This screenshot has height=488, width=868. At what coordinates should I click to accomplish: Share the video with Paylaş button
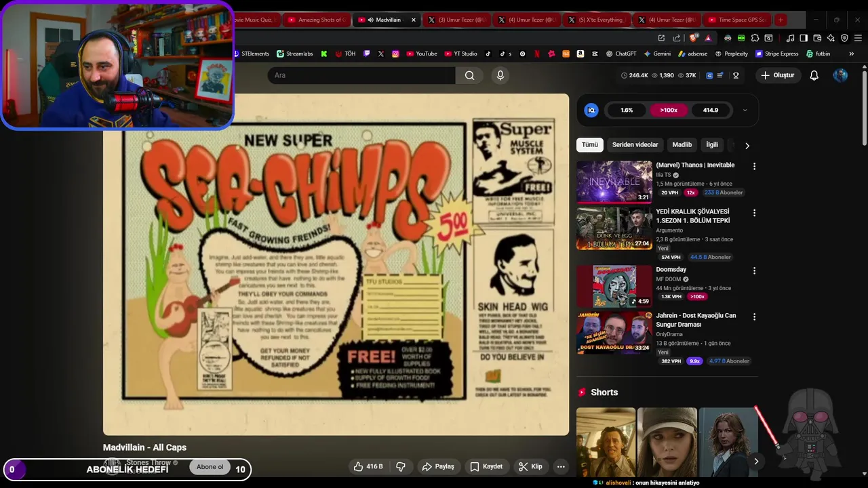coord(437,466)
